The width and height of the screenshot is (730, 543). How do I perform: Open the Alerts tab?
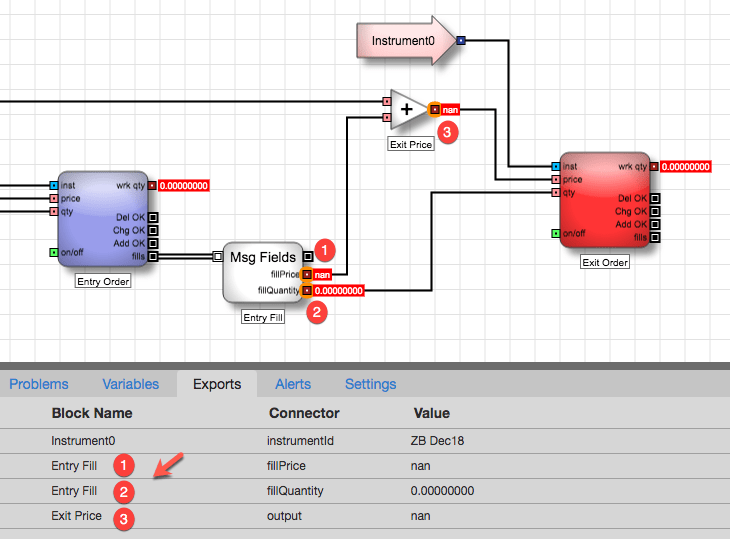pyautogui.click(x=293, y=384)
